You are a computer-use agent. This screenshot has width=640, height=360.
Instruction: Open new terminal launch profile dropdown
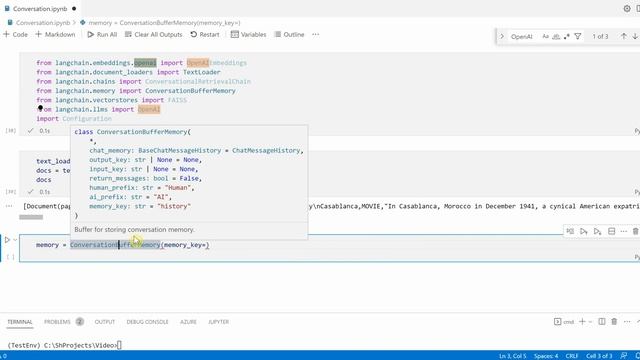pyautogui.click(x=590, y=322)
